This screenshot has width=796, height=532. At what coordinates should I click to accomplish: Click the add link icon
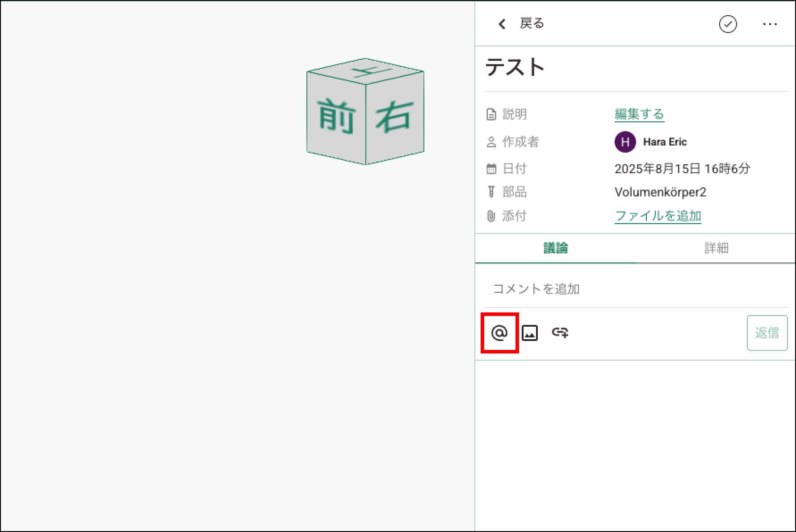pyautogui.click(x=560, y=333)
